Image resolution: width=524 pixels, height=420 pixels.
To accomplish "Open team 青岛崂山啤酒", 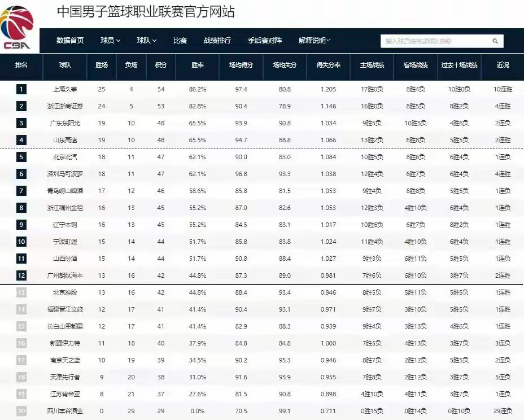I will click(x=65, y=191).
